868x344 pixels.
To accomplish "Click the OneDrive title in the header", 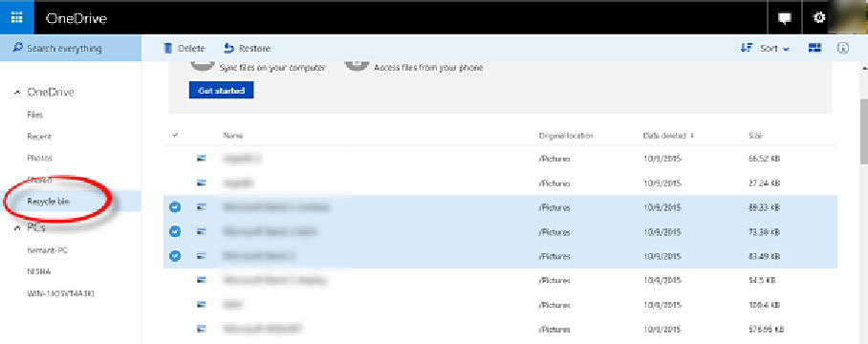I will [76, 18].
